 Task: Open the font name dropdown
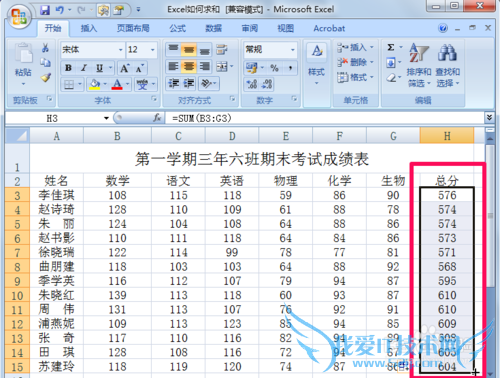coord(120,50)
